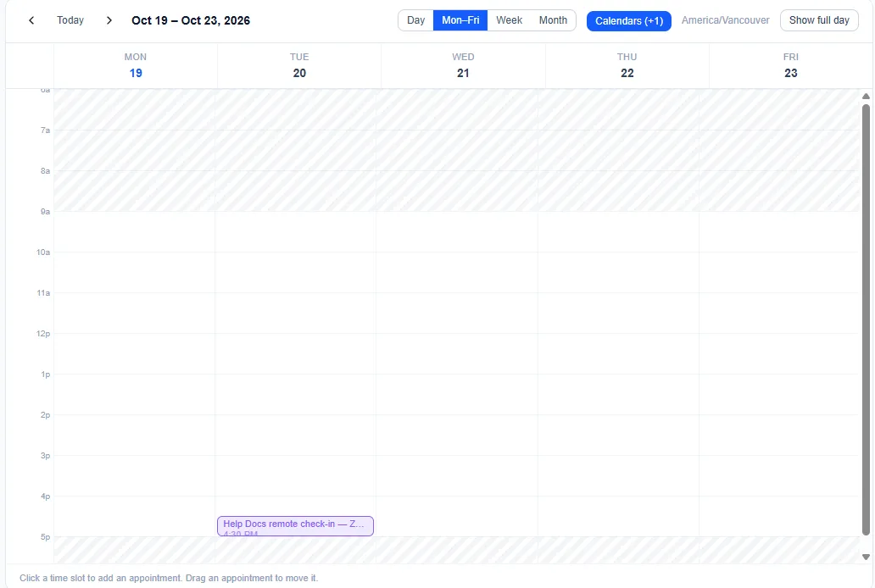This screenshot has width=875, height=588.
Task: Click the 12p time label
Action: pos(43,334)
